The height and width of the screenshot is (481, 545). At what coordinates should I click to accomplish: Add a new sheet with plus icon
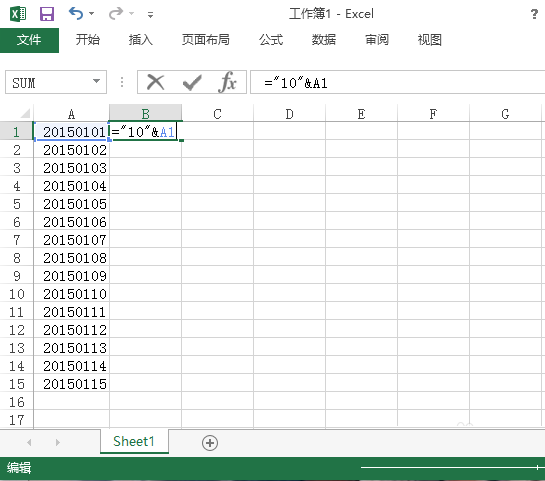(x=210, y=443)
